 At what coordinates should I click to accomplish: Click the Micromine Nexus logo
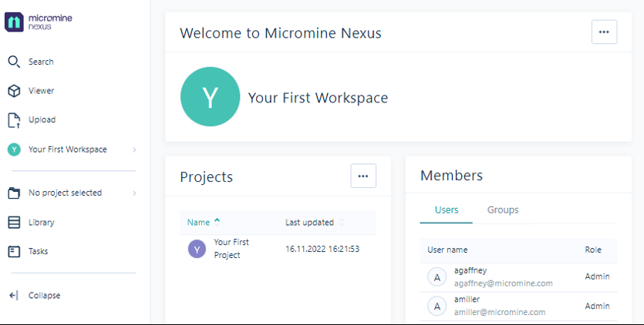(x=39, y=21)
